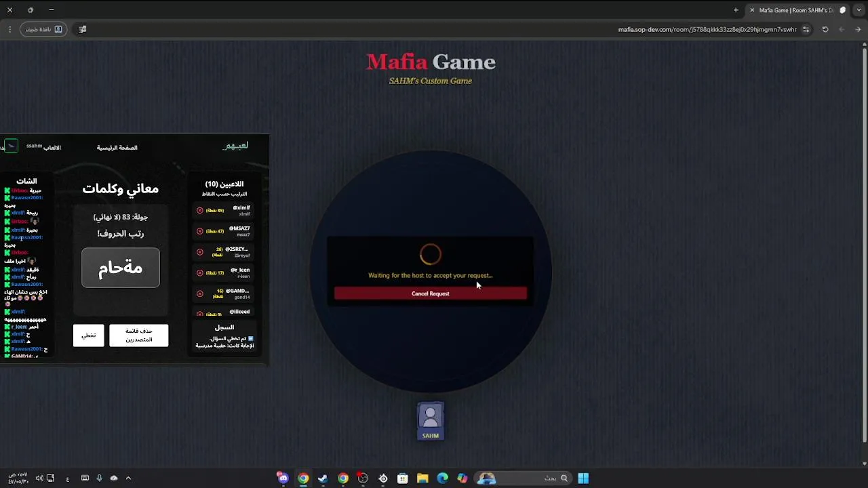The height and width of the screenshot is (488, 868).
Task: Open site information settings icon
Action: click(806, 30)
